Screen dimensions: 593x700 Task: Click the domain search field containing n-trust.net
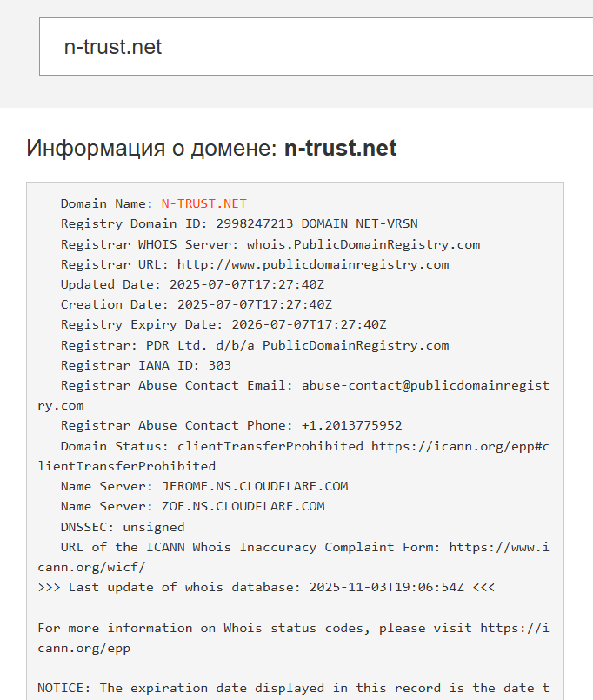point(313,47)
